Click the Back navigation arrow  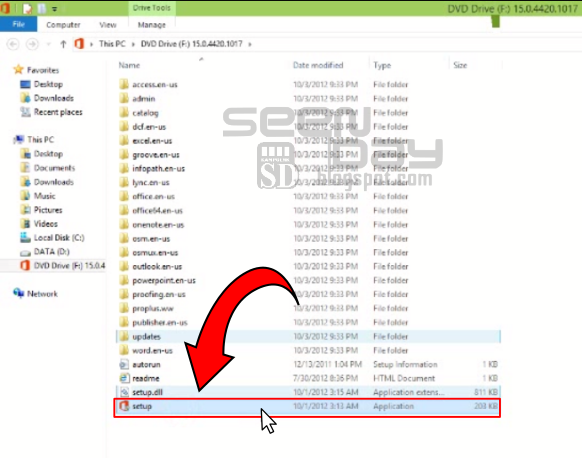[13, 44]
